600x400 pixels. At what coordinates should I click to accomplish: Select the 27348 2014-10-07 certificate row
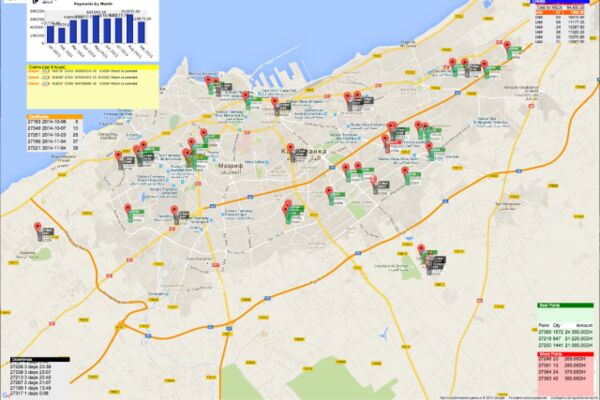click(54, 128)
